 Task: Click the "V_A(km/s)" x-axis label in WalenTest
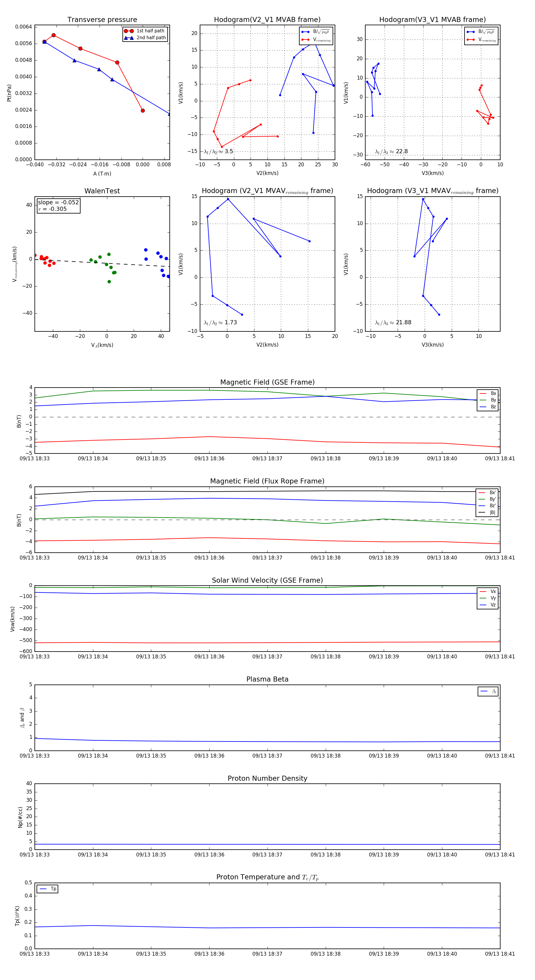coord(102,345)
